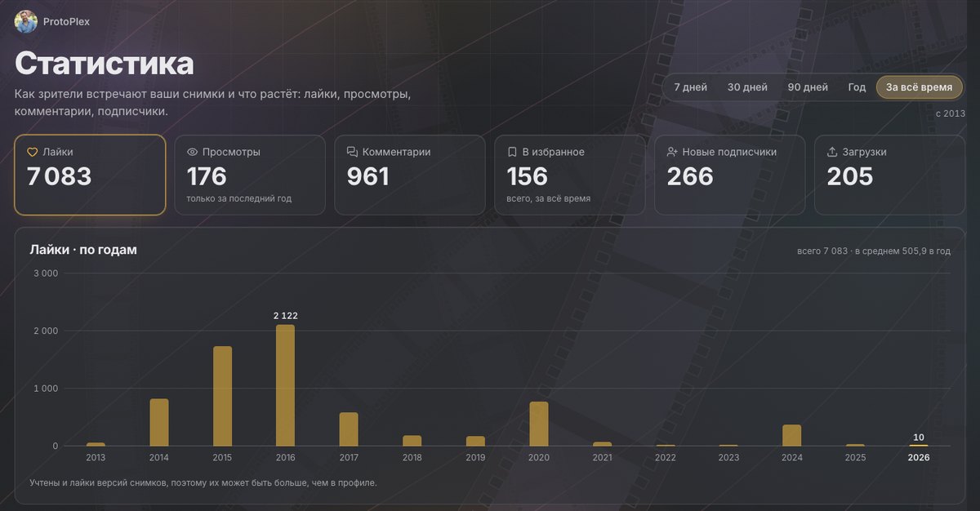This screenshot has width=980, height=511.
Task: Open the Комментарии stat card
Action: pyautogui.click(x=410, y=175)
